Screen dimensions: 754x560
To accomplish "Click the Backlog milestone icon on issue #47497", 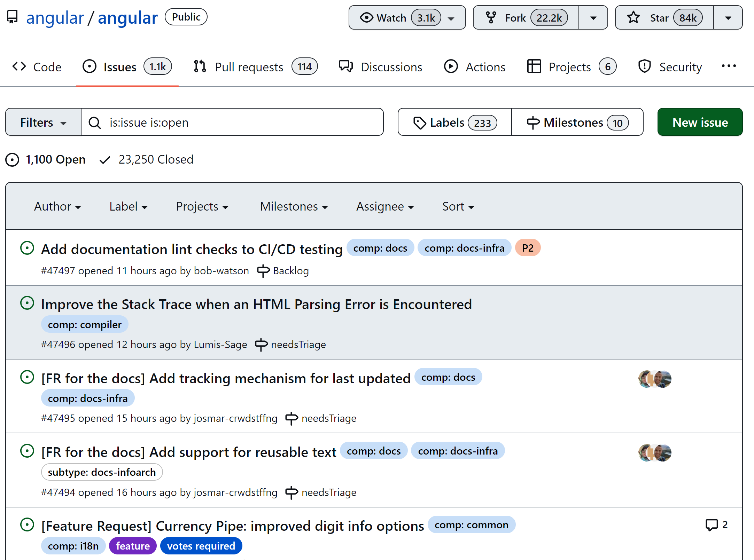I will point(263,271).
